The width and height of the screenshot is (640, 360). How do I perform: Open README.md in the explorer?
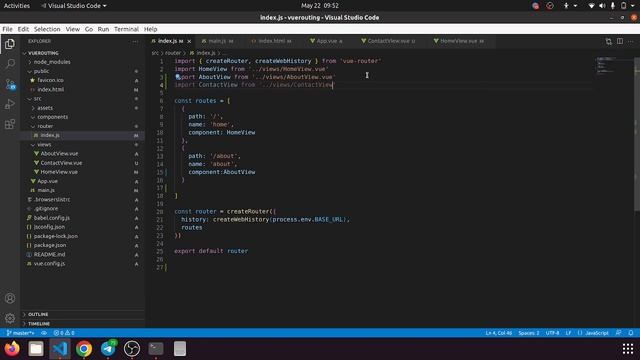pos(49,255)
